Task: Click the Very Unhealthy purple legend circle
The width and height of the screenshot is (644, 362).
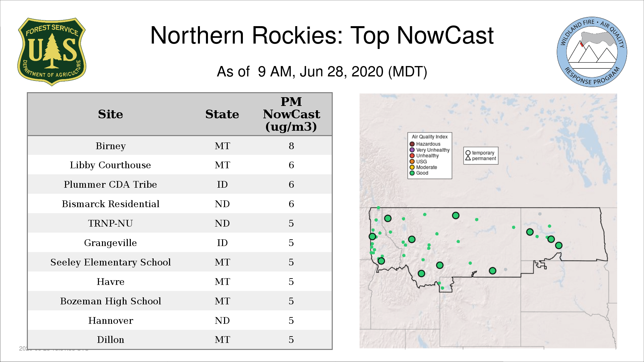Action: click(412, 150)
